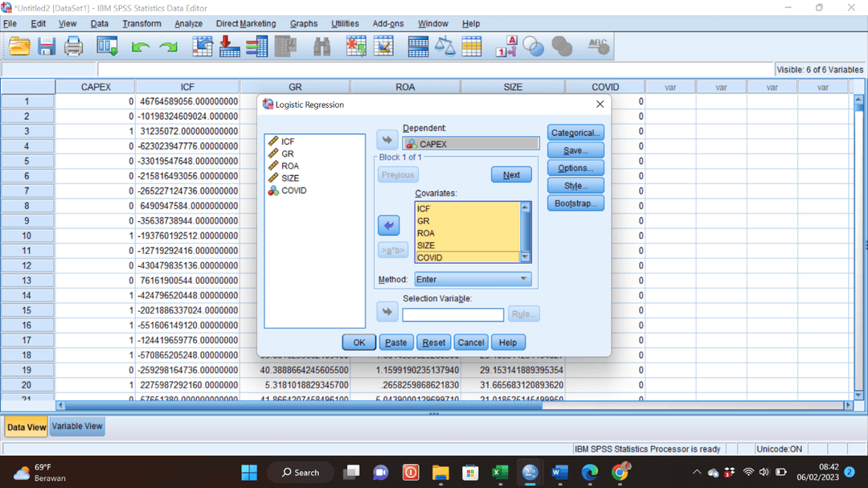Click the taskbar Search box
Screen dimensions: 868x488
(301, 473)
